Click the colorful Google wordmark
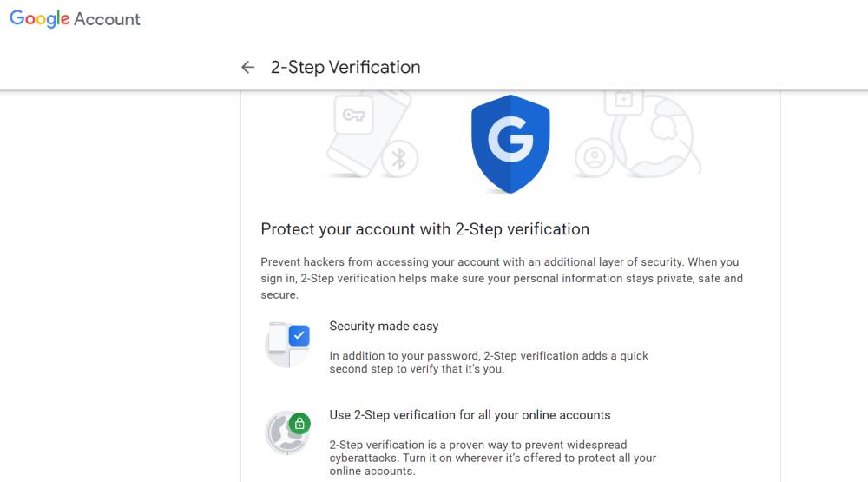Screen dimensions: 868x482 tap(39, 19)
